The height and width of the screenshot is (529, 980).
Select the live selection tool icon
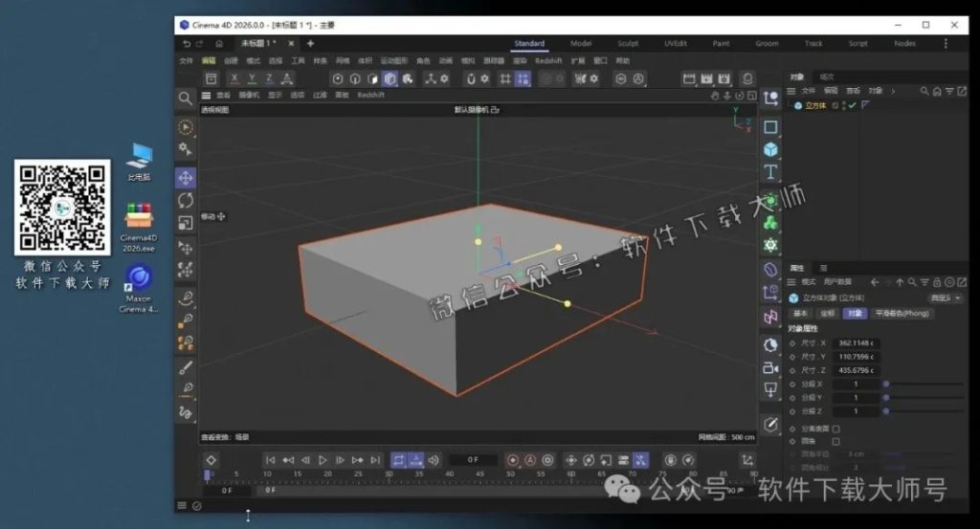coord(186,127)
